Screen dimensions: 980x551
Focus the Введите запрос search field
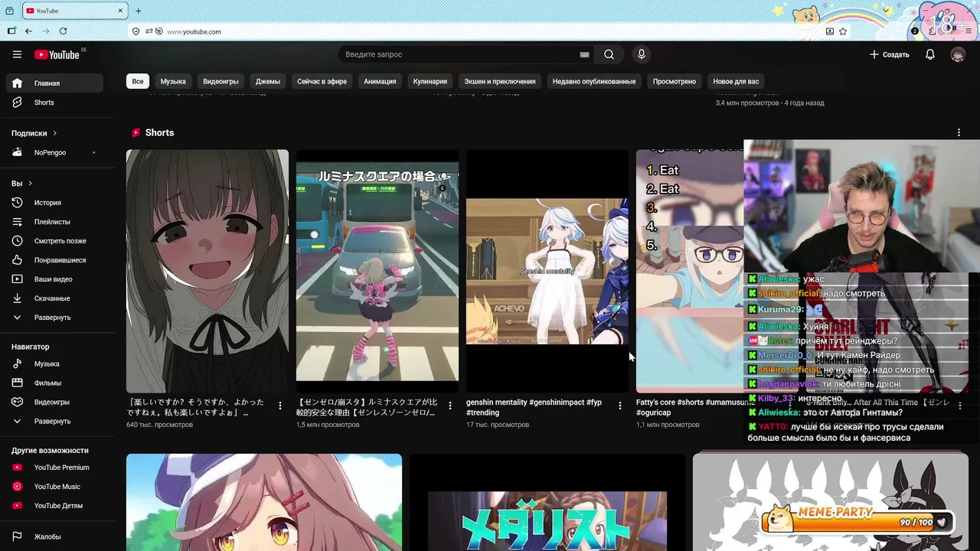pos(459,54)
